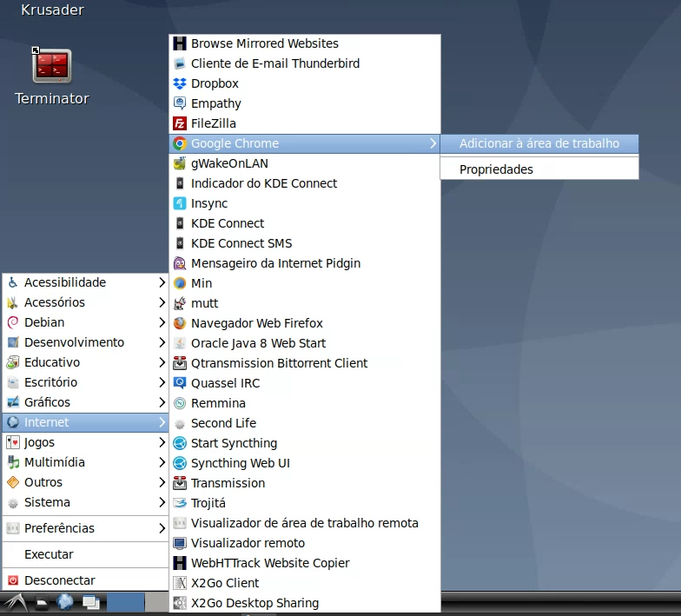Click the Dropbox icon
This screenshot has width=681, height=616.
pos(179,83)
